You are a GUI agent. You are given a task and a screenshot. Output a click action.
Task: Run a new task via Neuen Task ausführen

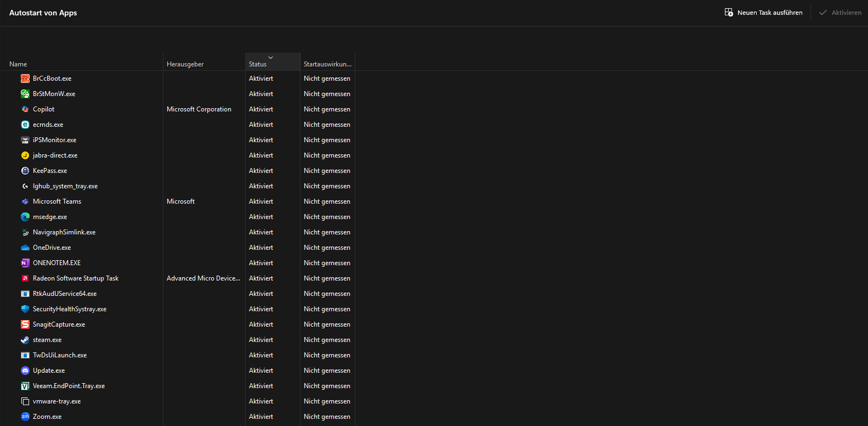[763, 13]
